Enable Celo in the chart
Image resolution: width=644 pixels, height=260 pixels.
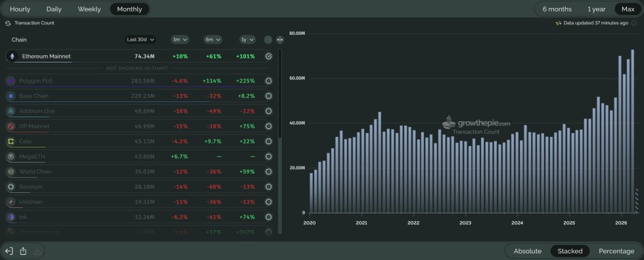click(269, 142)
